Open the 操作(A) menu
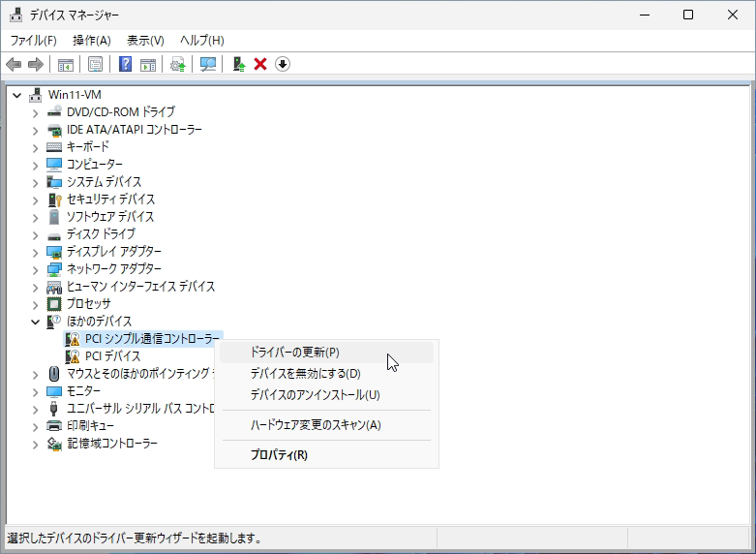Viewport: 756px width, 554px height. [x=92, y=41]
